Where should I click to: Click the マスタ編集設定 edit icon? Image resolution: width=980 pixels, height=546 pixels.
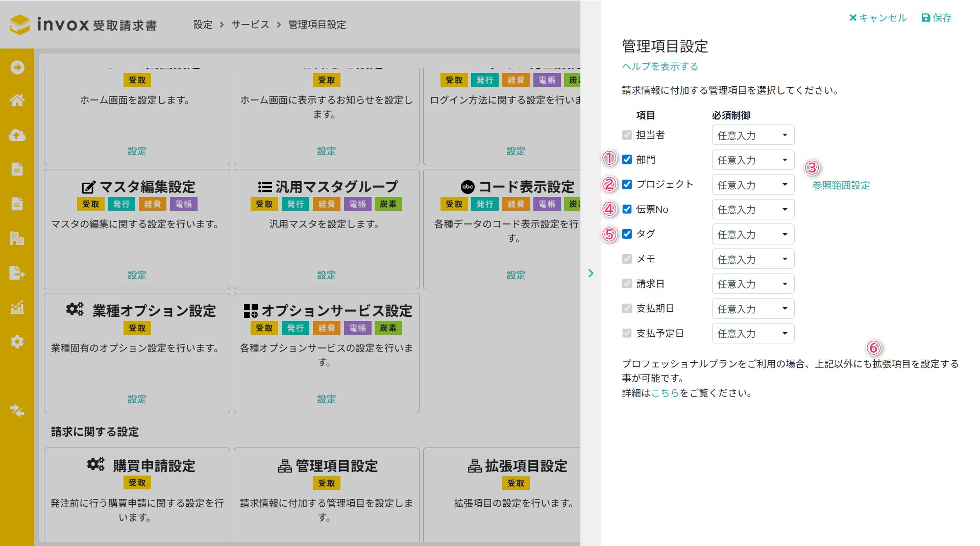click(x=88, y=187)
